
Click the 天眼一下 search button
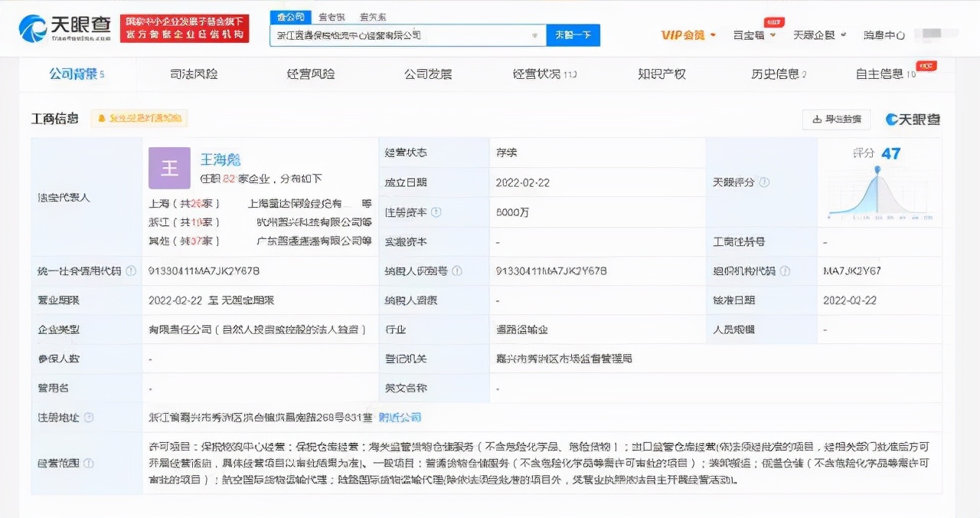point(573,35)
